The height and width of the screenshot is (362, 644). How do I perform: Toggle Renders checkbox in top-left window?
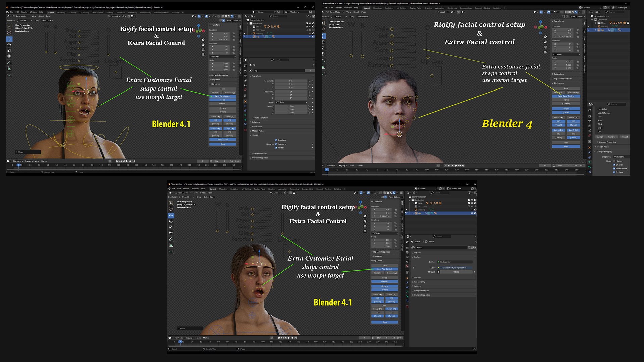click(276, 148)
